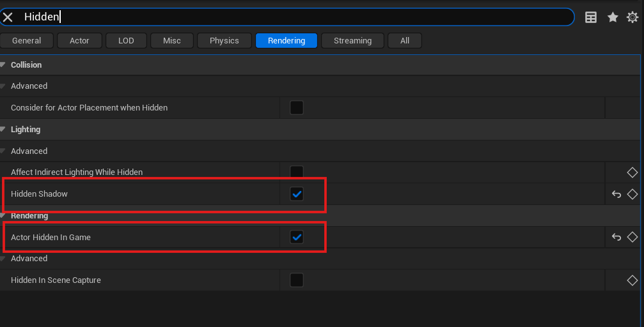Add keyframe for Hidden In Scene Capture
The image size is (644, 327).
pyautogui.click(x=632, y=280)
